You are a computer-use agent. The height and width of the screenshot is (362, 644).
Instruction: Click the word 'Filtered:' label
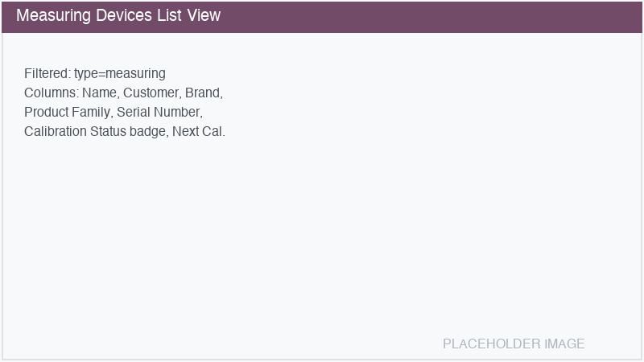pos(47,74)
